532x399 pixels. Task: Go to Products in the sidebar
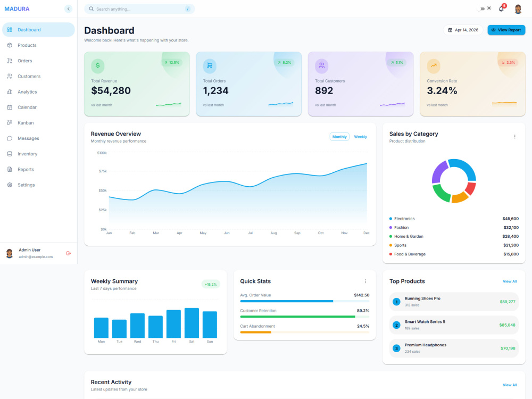tap(38, 45)
